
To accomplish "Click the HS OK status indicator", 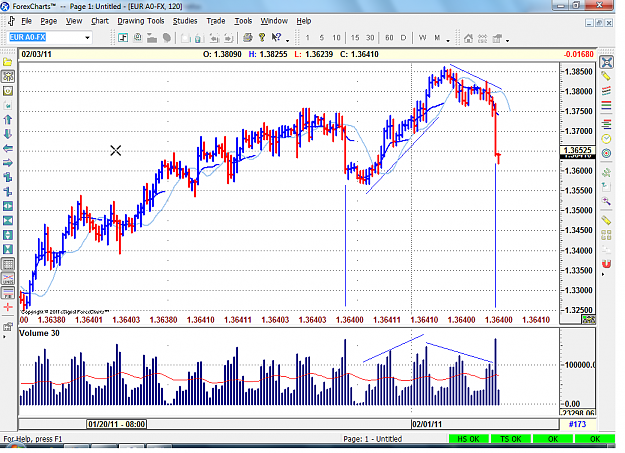I will click(468, 439).
